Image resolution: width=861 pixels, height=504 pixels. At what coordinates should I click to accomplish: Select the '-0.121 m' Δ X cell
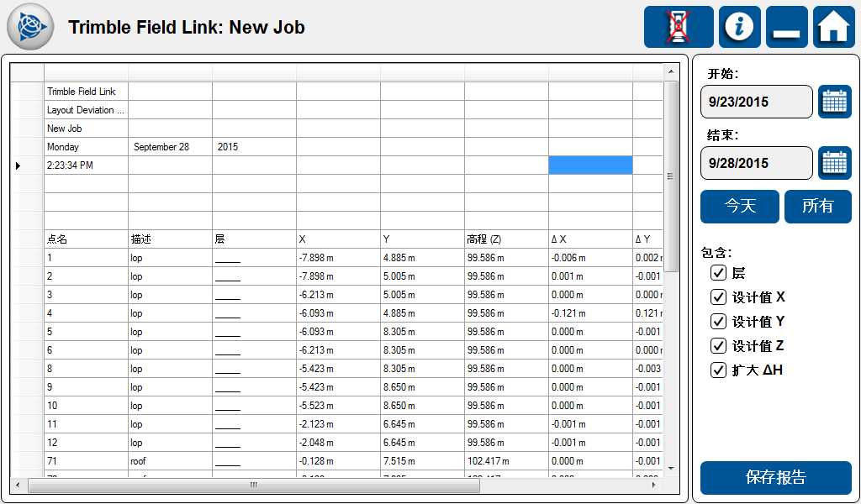point(590,313)
